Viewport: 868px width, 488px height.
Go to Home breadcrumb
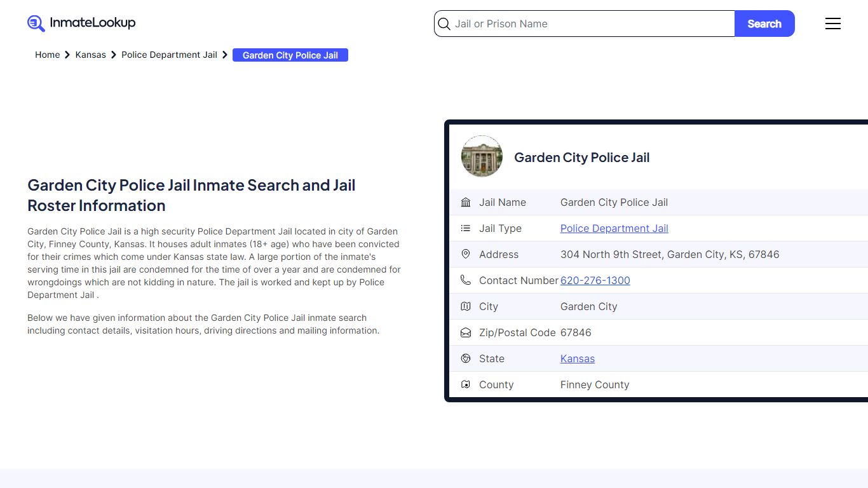47,55
